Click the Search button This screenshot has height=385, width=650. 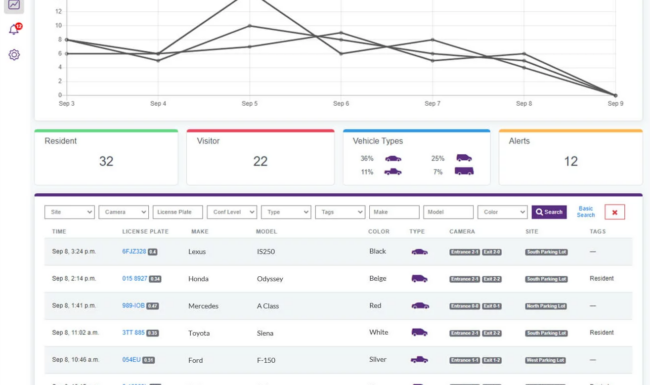(549, 212)
